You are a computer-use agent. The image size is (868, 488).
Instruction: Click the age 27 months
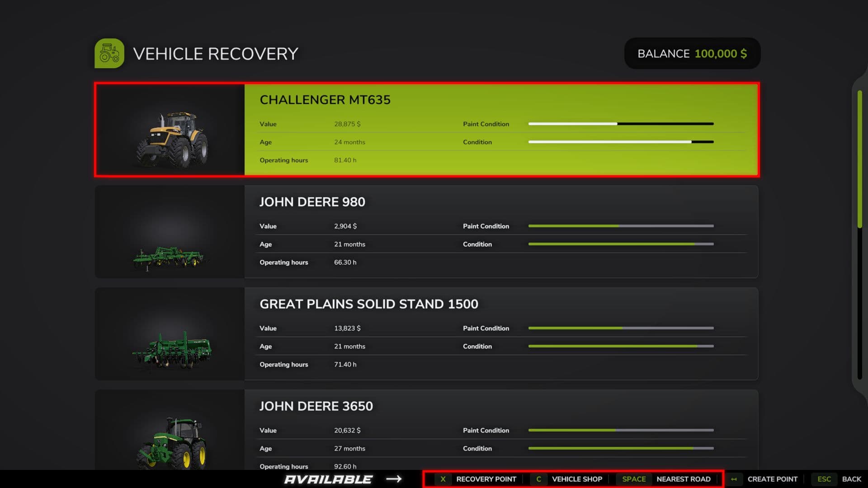point(349,448)
